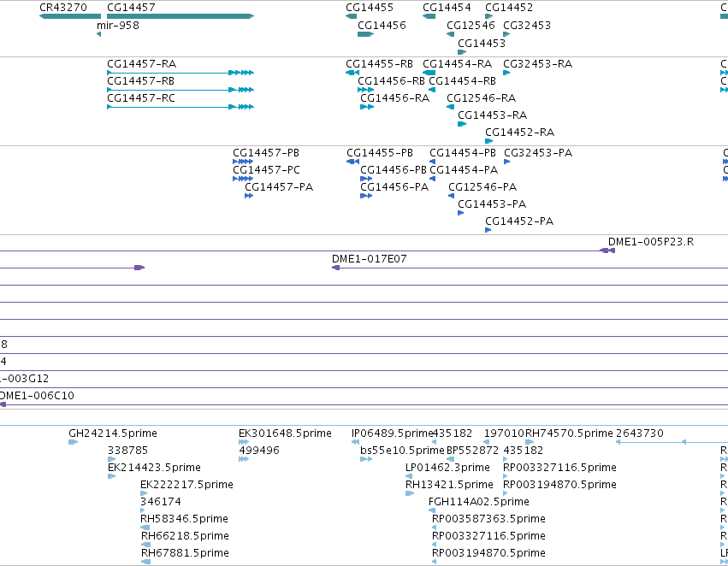
Task: Select EST label 338785
Action: 127,451
